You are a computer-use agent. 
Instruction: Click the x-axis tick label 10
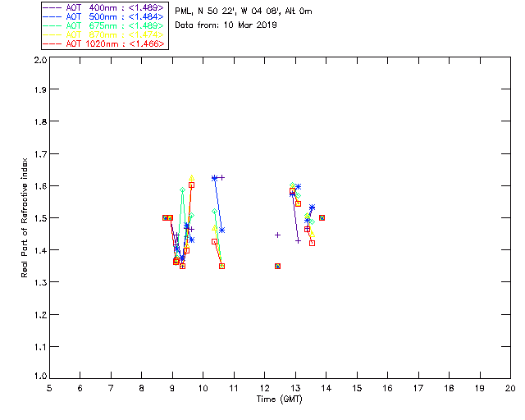click(203, 389)
